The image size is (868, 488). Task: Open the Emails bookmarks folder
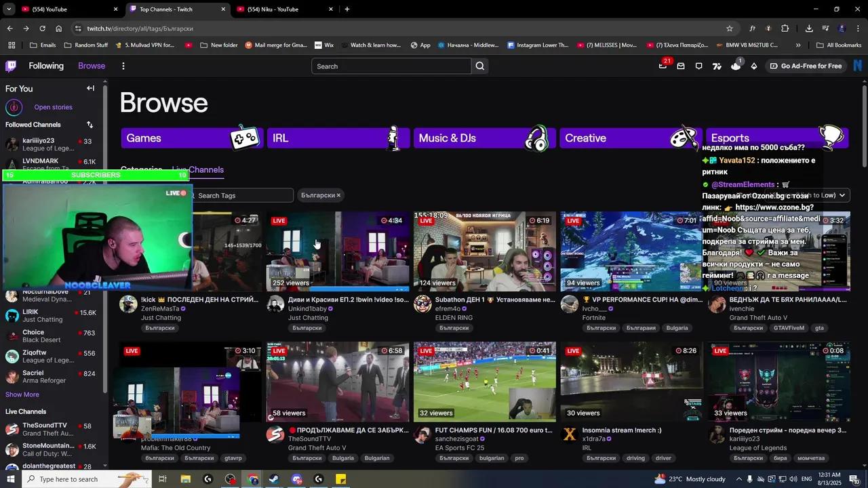click(x=43, y=45)
